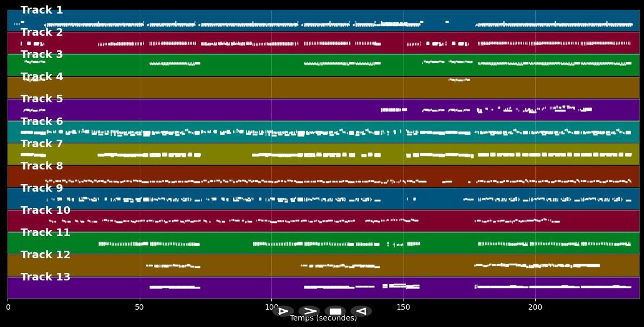
Task: Click the 50 second mark on time axis
Action: (140, 307)
